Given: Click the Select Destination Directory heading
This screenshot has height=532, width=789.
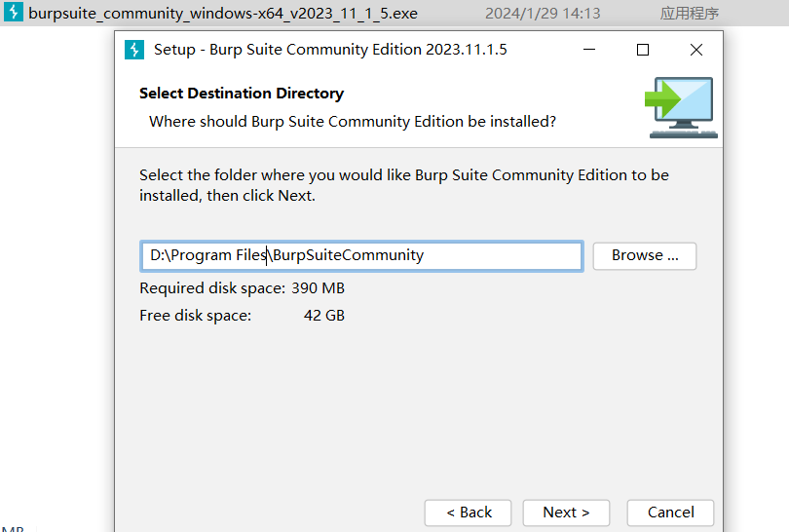Looking at the screenshot, I should 242,94.
